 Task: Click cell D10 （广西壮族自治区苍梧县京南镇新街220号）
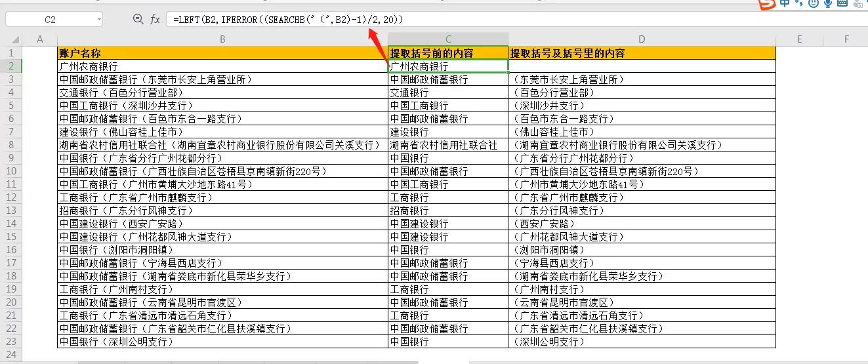coord(642,171)
